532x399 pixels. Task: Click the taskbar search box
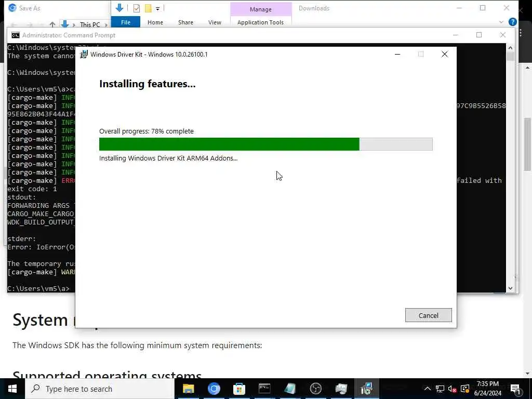[99, 389]
